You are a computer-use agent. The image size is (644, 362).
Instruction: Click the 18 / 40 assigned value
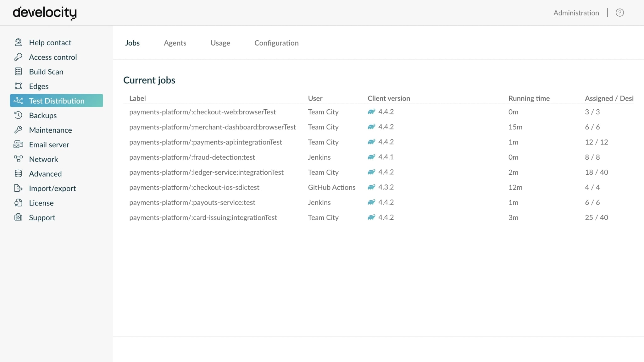[x=596, y=172]
